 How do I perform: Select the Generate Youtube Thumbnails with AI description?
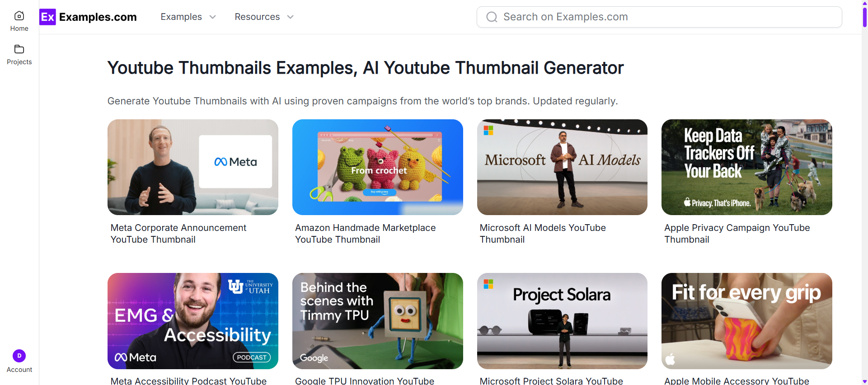362,101
